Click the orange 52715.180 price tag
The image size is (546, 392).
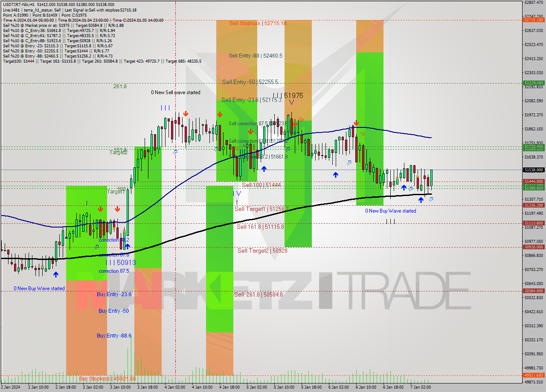click(534, 20)
